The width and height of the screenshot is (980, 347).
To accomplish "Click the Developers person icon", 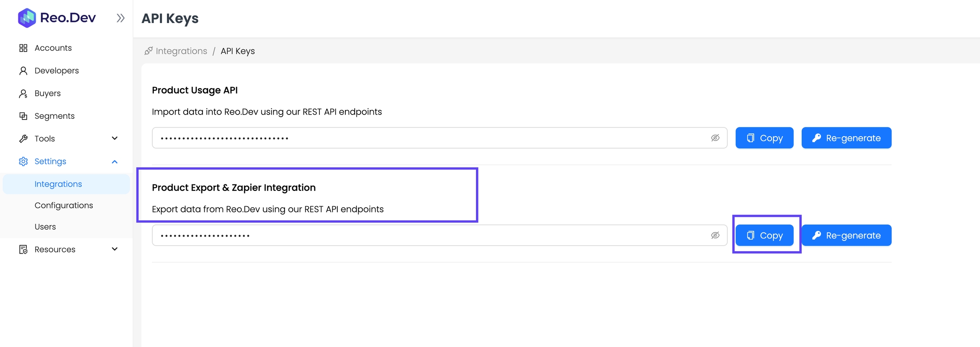I will pyautogui.click(x=23, y=71).
